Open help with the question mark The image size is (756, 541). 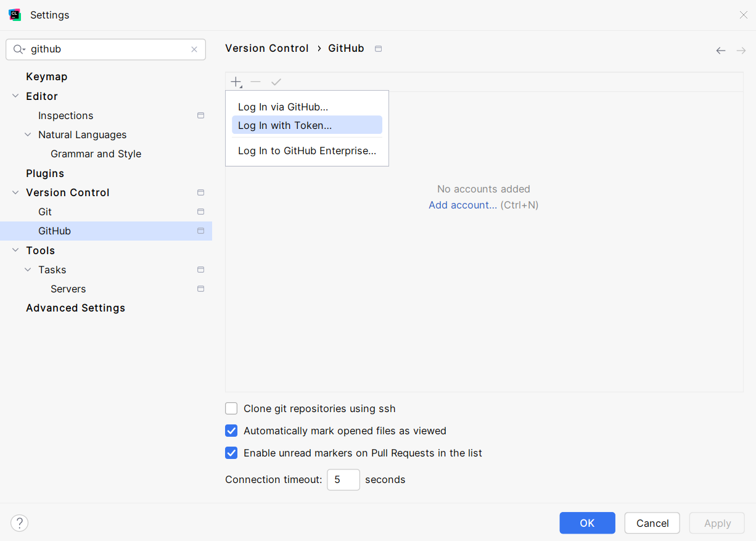20,523
